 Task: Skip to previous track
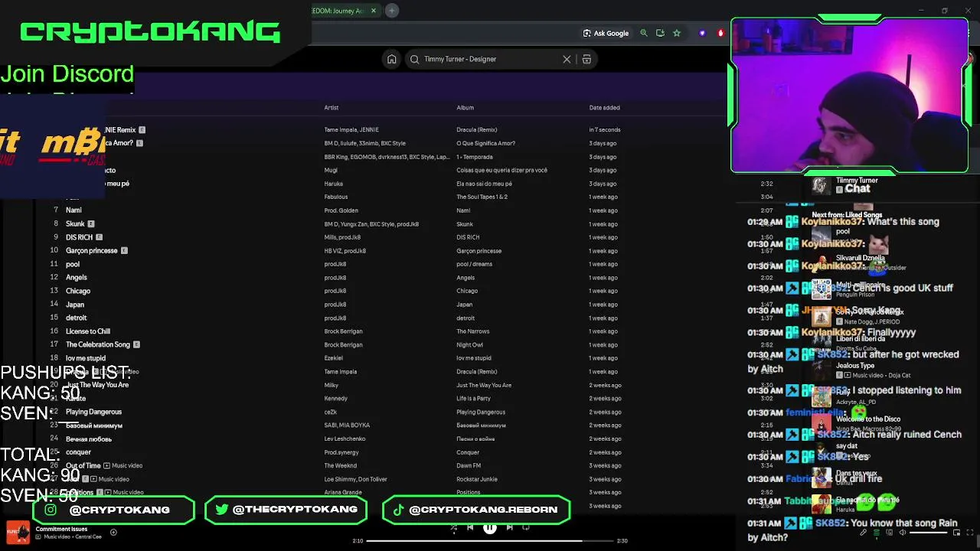click(470, 527)
